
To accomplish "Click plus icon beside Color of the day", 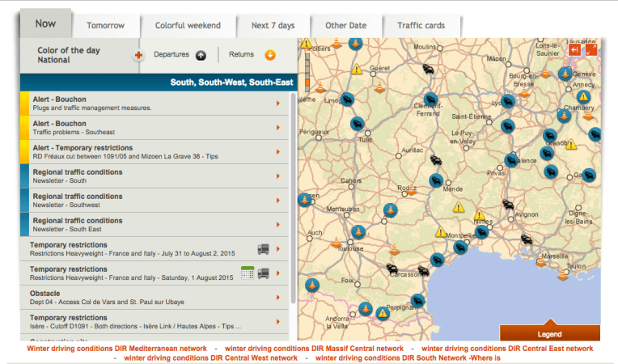I will pyautogui.click(x=138, y=55).
